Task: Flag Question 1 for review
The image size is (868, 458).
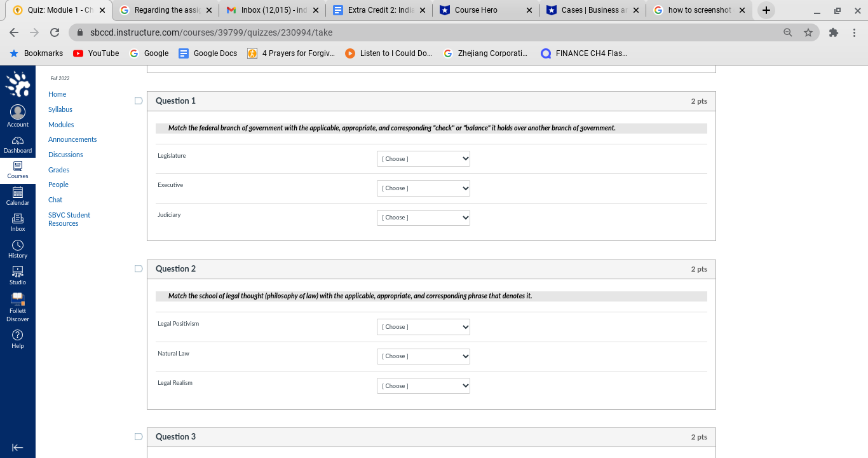Action: point(138,101)
